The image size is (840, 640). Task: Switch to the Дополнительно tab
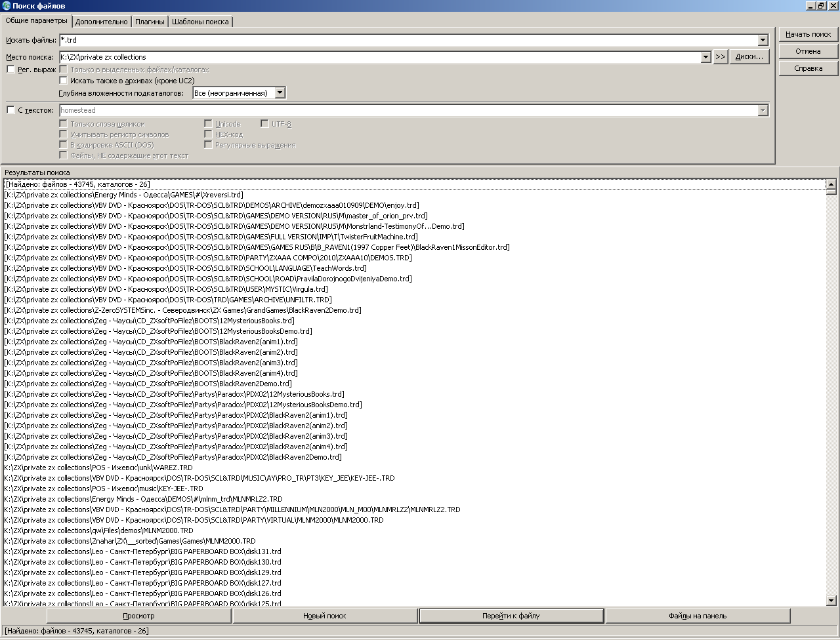tap(101, 22)
